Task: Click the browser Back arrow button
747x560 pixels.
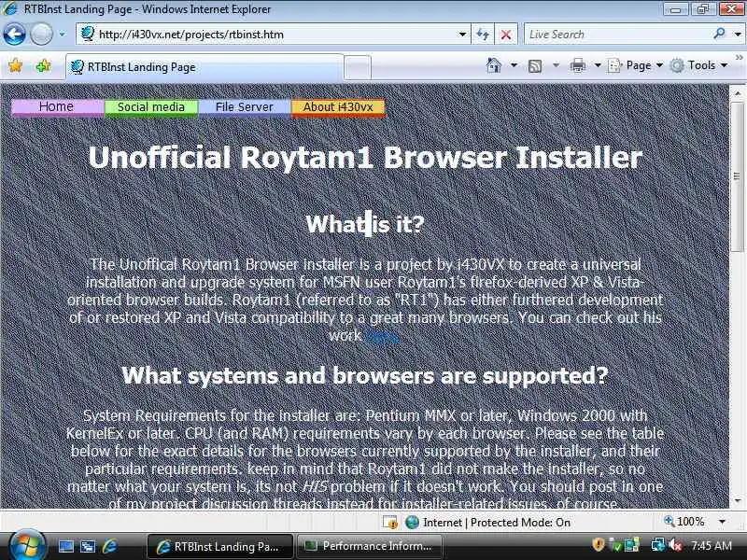Action: (x=14, y=35)
